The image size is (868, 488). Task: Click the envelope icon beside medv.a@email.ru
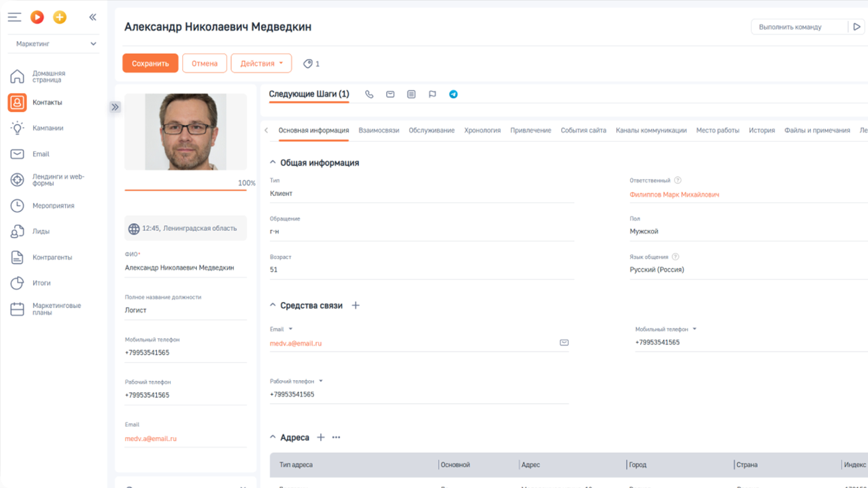(563, 342)
